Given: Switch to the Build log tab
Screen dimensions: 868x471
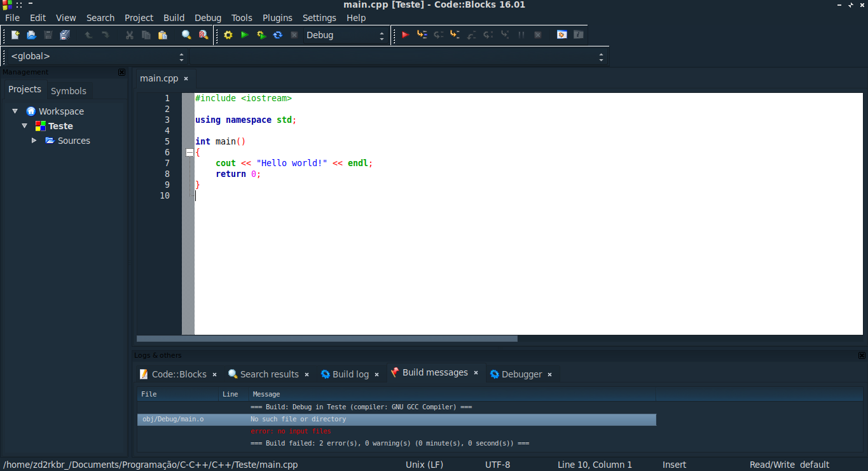Looking at the screenshot, I should (350, 374).
